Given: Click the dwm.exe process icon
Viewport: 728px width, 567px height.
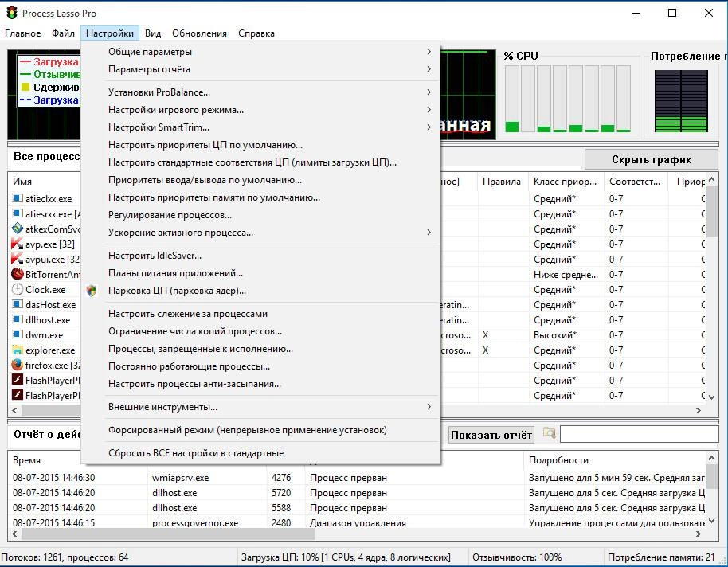Looking at the screenshot, I should [18, 334].
